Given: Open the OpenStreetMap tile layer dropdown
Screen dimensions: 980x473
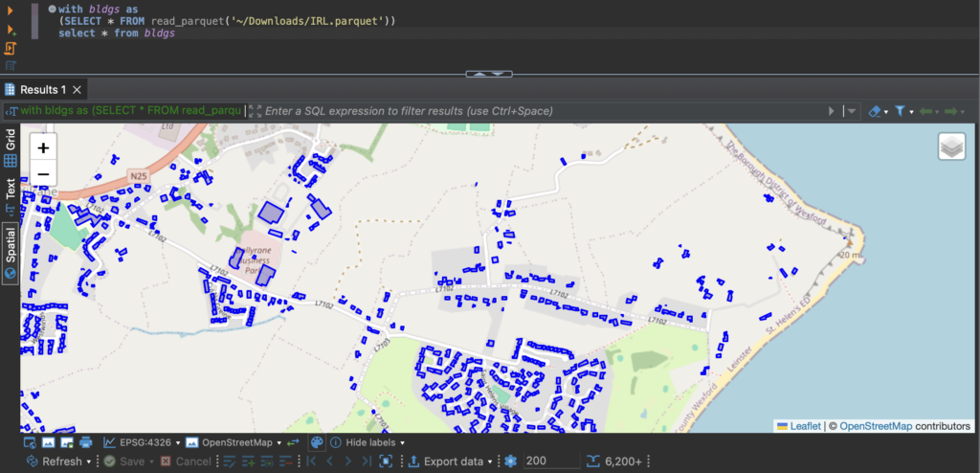Looking at the screenshot, I should click(x=234, y=442).
